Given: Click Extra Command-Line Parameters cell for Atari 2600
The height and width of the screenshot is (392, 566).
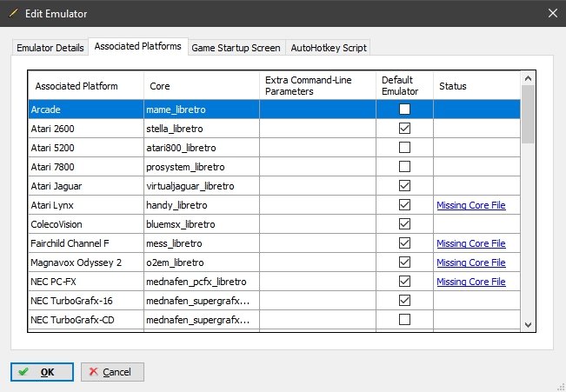Looking at the screenshot, I should tap(317, 129).
